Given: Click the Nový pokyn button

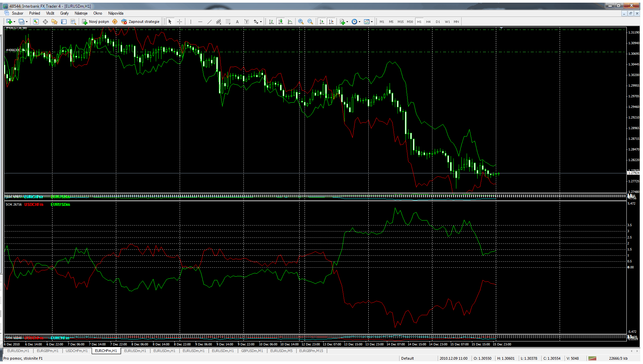Looking at the screenshot, I should [x=96, y=22].
